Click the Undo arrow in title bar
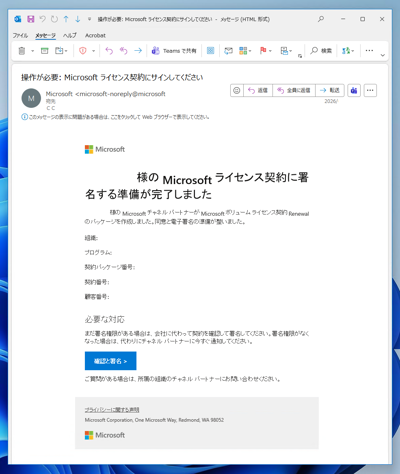Viewport: 400px width, 474px height. [x=42, y=19]
